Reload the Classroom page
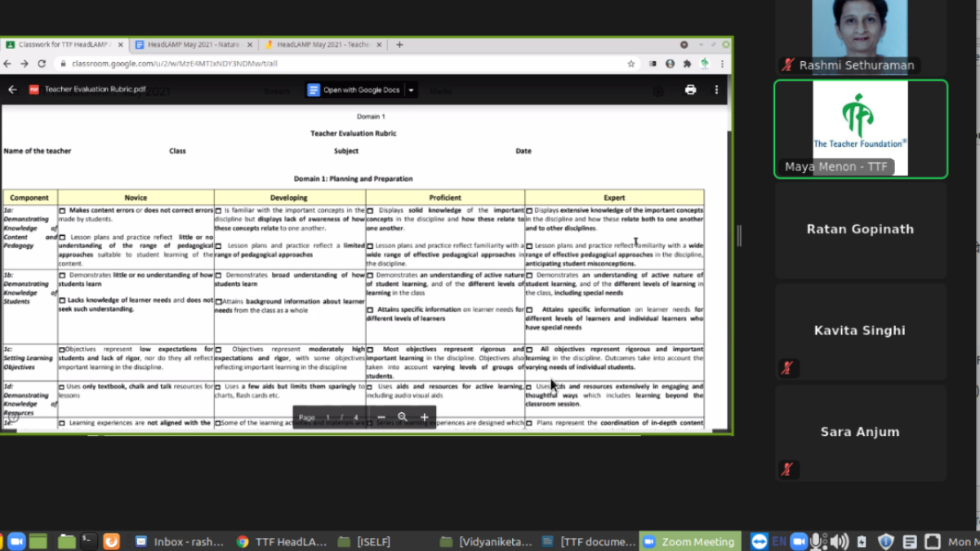 click(40, 64)
